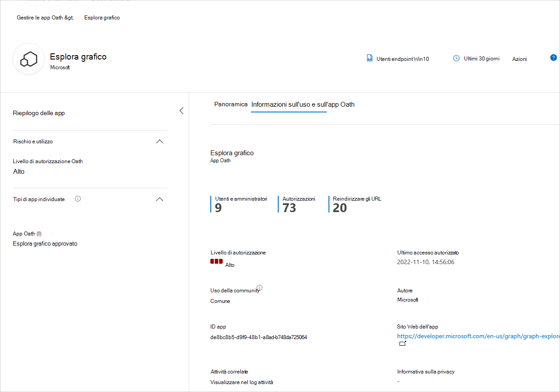This screenshot has height=392, width=560.
Task: Click the Autorizzazioni count 73
Action: pyautogui.click(x=289, y=208)
